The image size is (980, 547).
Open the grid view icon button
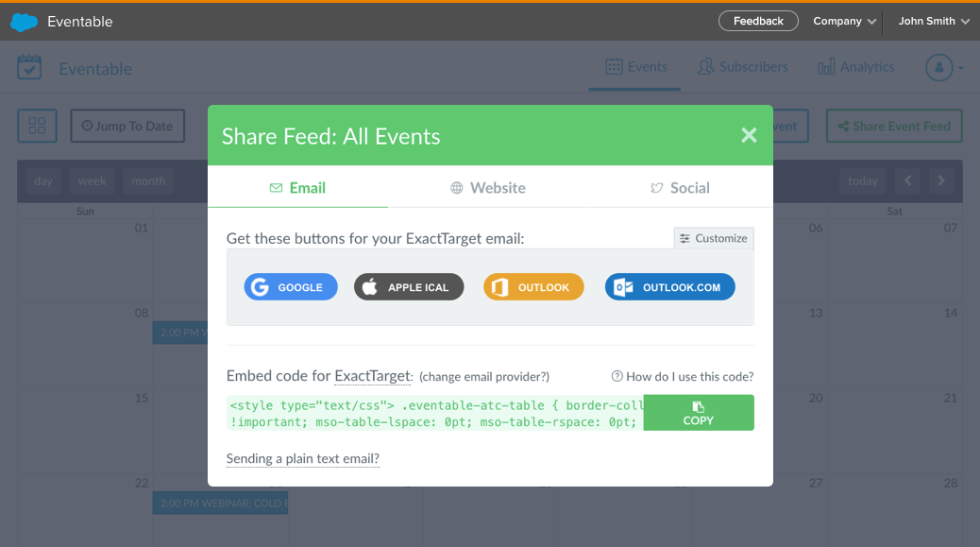37,126
